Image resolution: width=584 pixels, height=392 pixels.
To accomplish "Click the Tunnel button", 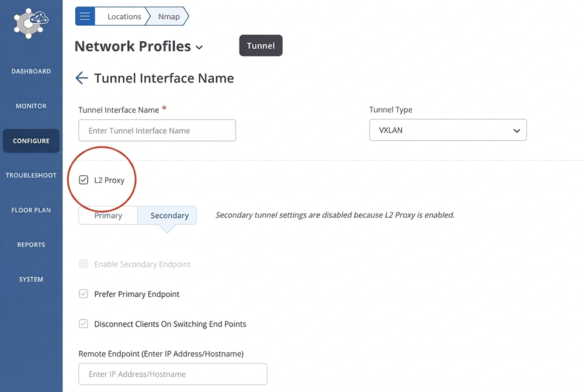I will pyautogui.click(x=260, y=46).
